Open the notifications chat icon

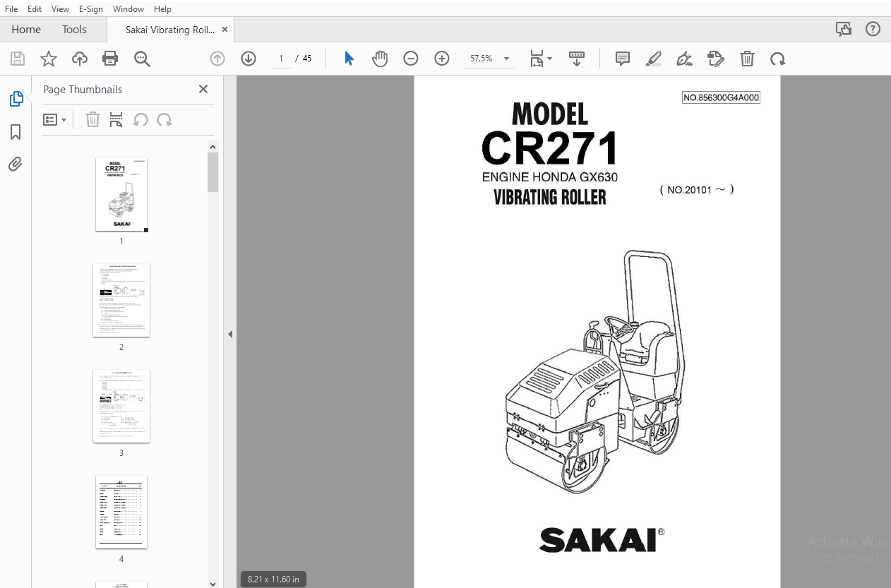pyautogui.click(x=843, y=30)
